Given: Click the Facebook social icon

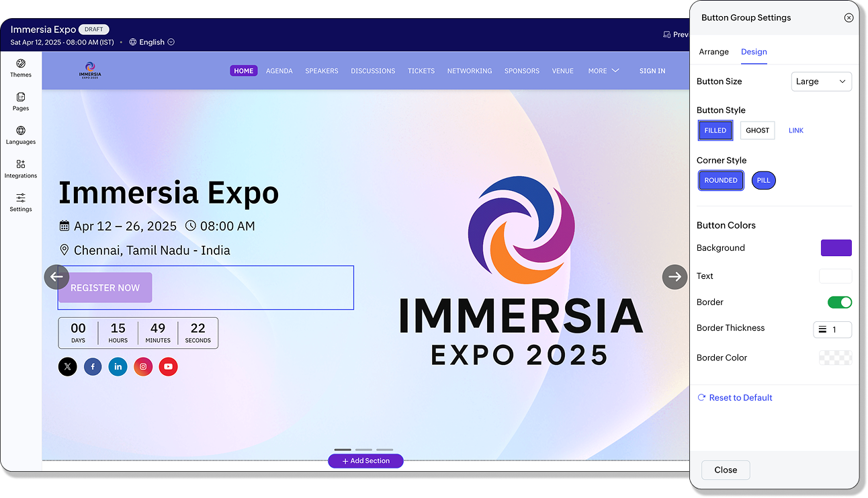Looking at the screenshot, I should coord(93,367).
